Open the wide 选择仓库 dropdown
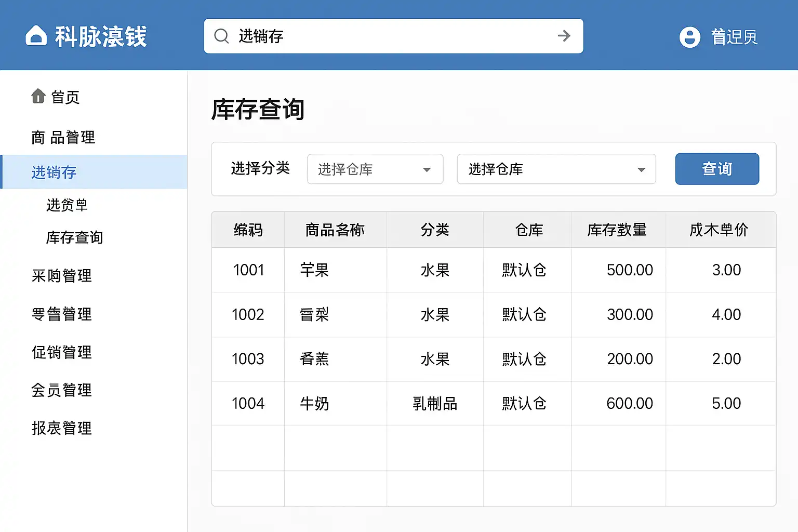Viewport: 798px width, 532px height. (556, 169)
